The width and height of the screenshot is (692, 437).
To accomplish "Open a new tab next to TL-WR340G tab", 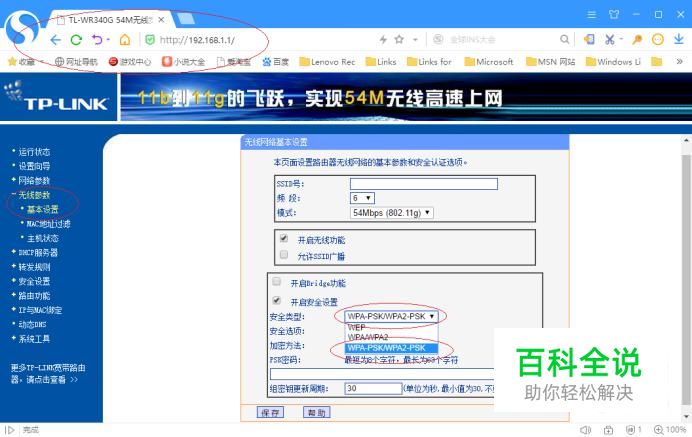I will click(185, 19).
